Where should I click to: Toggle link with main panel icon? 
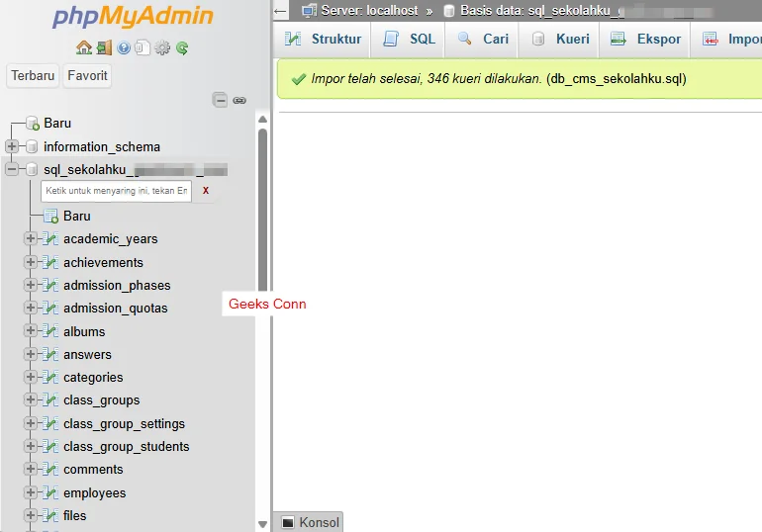tap(239, 101)
